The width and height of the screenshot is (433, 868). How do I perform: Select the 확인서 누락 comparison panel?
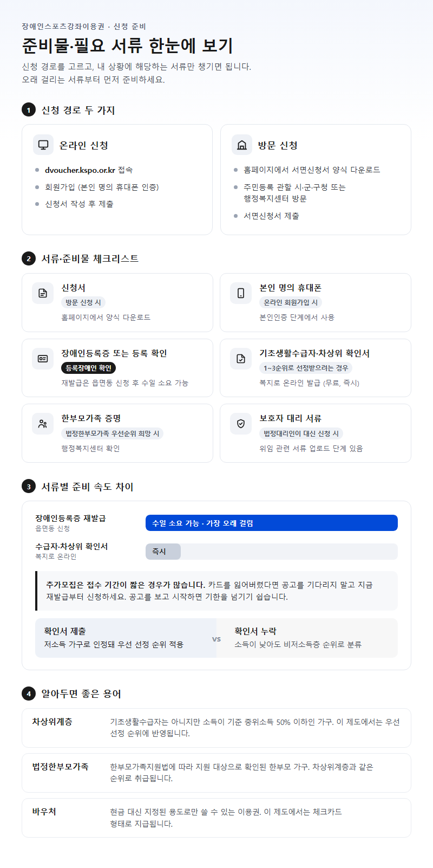(x=307, y=638)
